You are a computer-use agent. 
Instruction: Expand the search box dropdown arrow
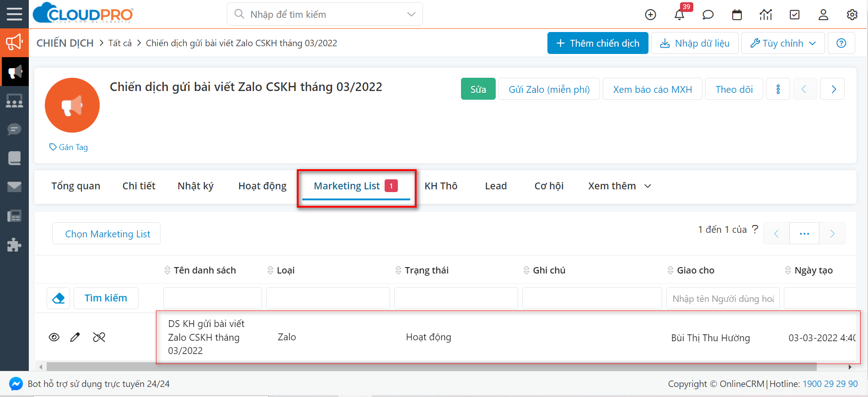pos(411,14)
